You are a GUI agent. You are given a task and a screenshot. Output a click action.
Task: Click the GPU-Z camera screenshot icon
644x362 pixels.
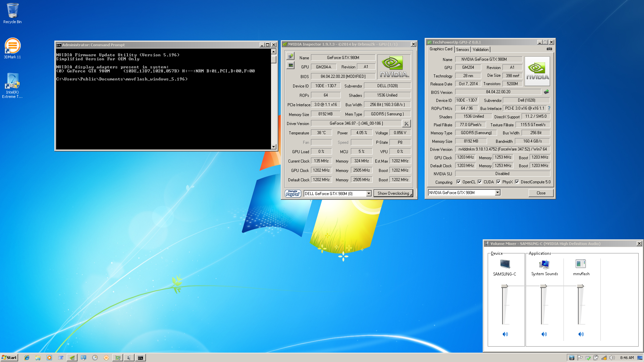coord(549,49)
